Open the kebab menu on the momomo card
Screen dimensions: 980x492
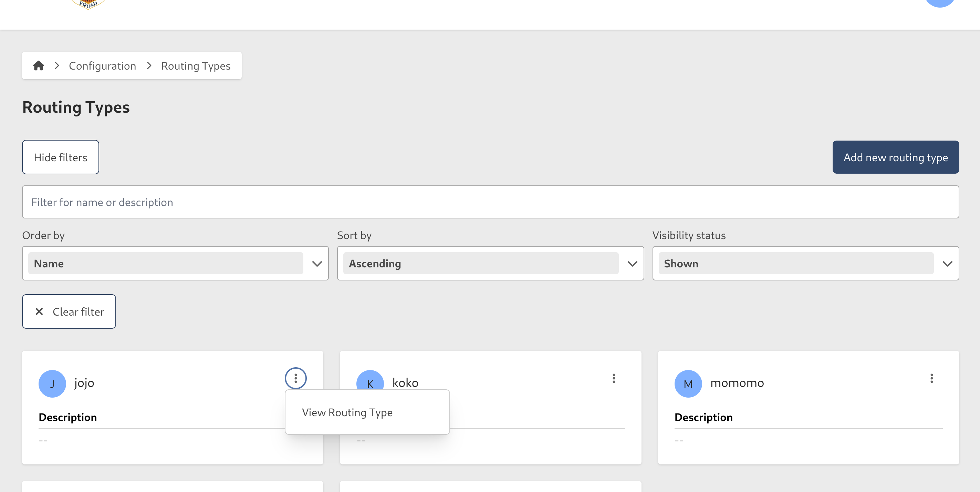tap(932, 378)
